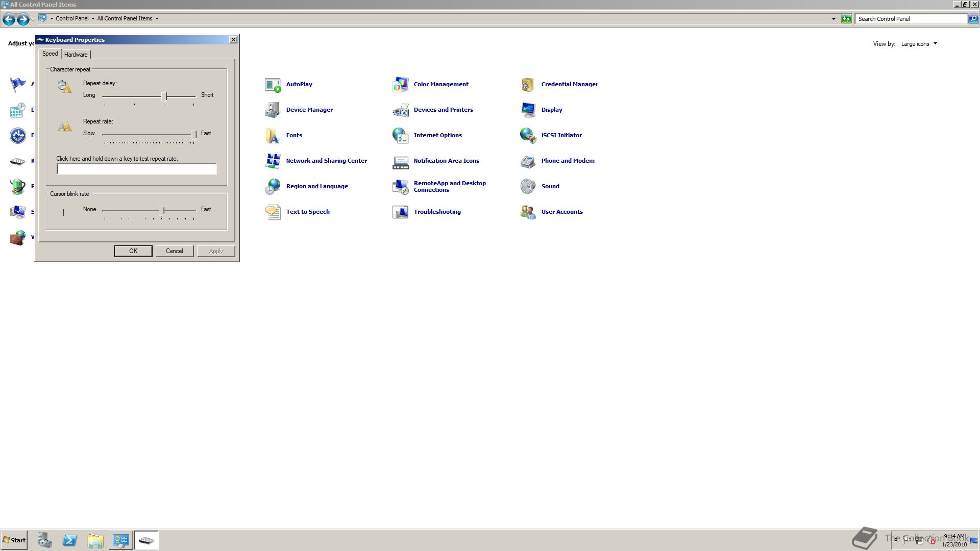
Task: Open the Phone and Modem icon
Action: point(528,161)
